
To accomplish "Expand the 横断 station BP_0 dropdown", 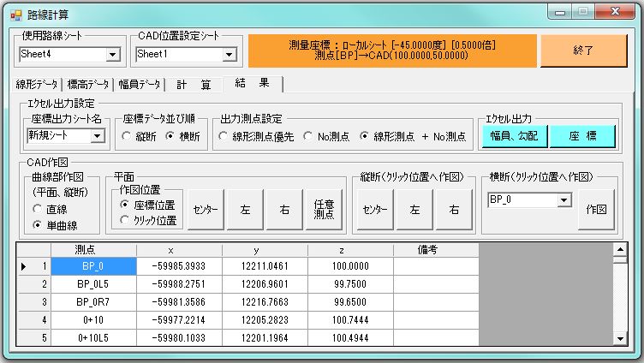I will click(x=563, y=199).
